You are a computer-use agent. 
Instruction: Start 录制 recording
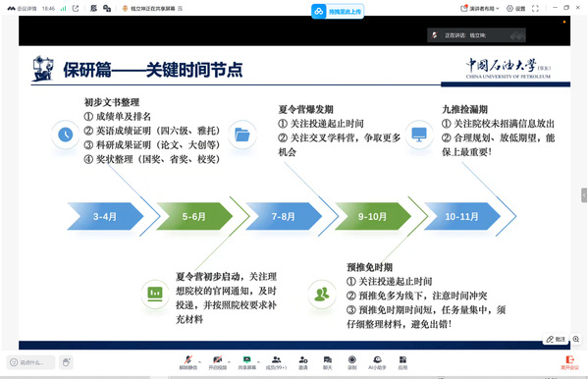351,363
